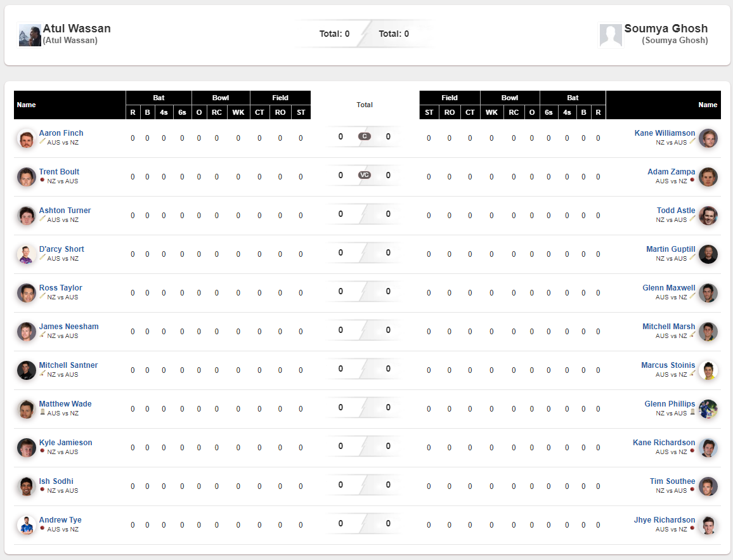Image resolution: width=733 pixels, height=560 pixels.
Task: Click the center Total column header
Action: pyautogui.click(x=365, y=105)
